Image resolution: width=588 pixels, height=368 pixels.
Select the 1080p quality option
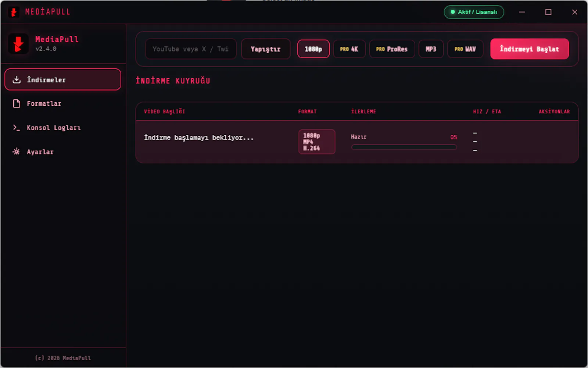(x=313, y=49)
